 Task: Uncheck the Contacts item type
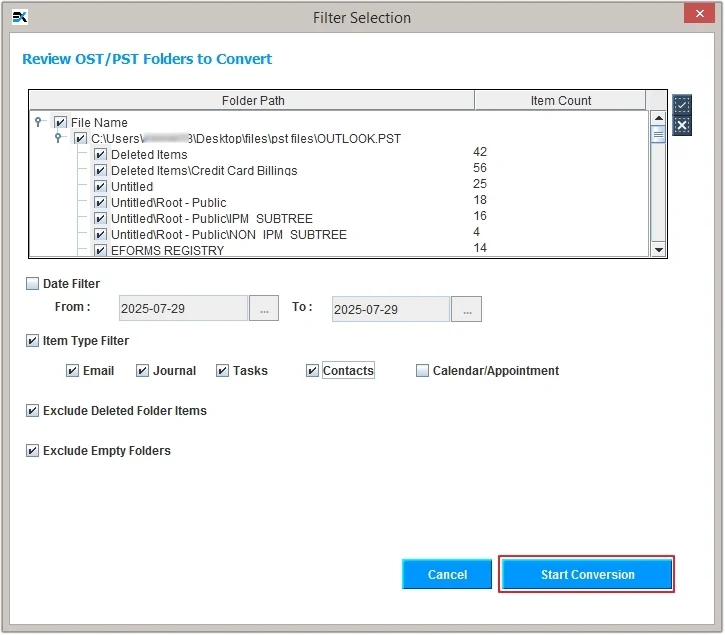click(312, 370)
